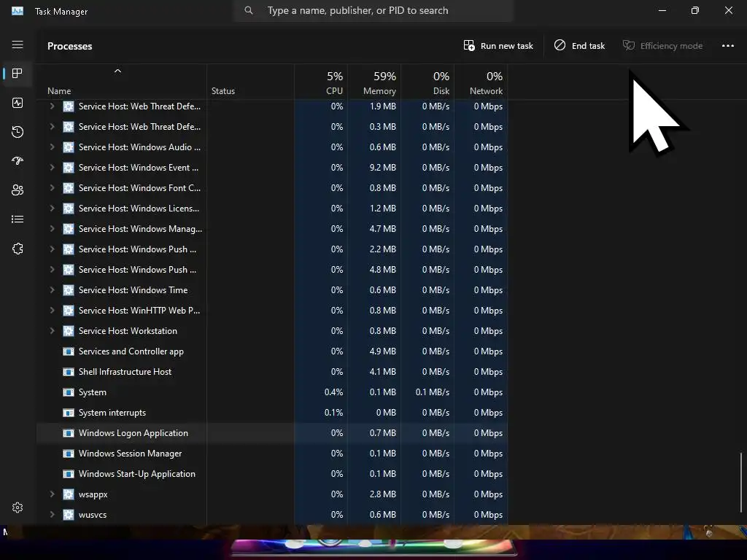
Task: Select the System interrupts process name
Action: click(x=112, y=413)
